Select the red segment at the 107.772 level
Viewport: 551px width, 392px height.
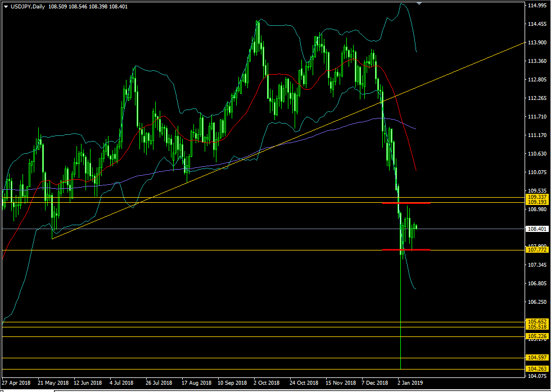click(406, 249)
